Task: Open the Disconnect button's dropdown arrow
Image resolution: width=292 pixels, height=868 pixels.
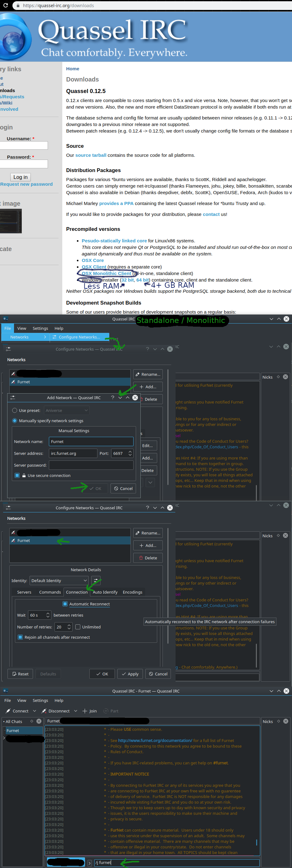Action: coord(76,711)
